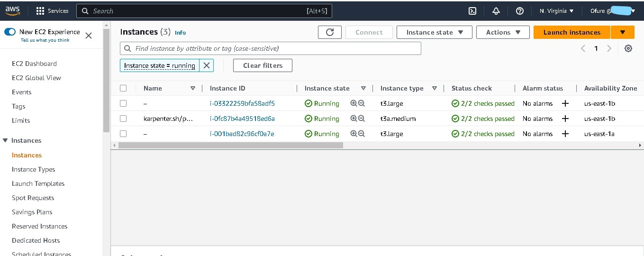Sort by Name column arrow
Screen dimensions: 644x256
[x=193, y=88]
